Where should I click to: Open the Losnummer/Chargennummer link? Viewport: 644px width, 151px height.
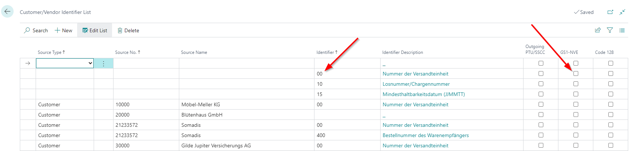(x=416, y=84)
